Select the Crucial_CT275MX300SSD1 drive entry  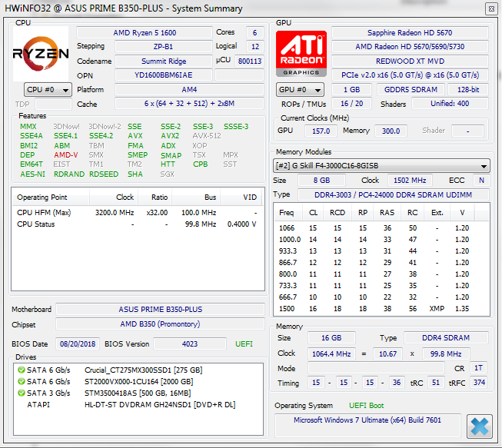tap(138, 370)
